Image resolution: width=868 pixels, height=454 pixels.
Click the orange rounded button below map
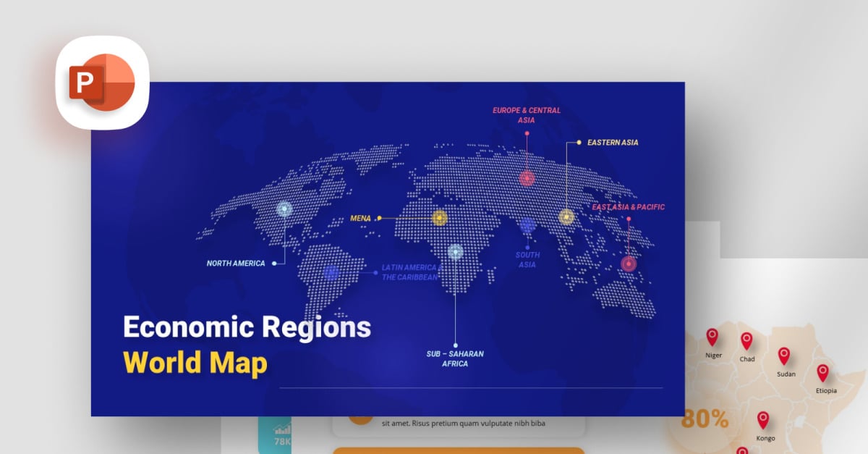pos(458,450)
